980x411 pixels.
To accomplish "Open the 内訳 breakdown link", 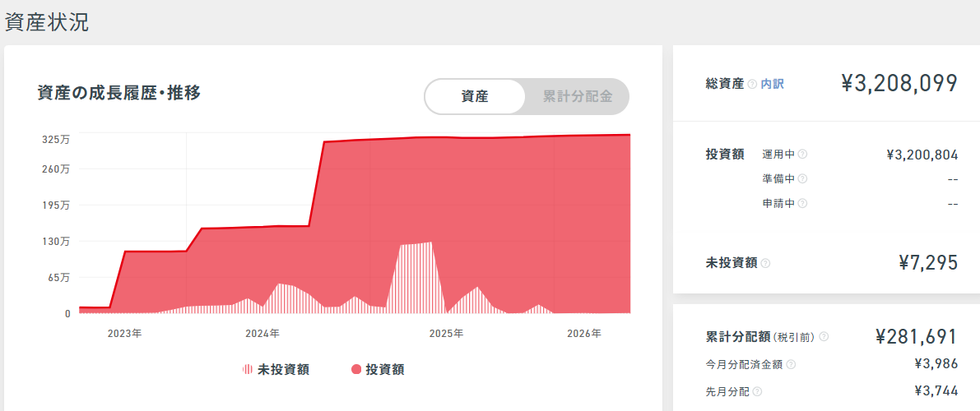I will click(772, 84).
